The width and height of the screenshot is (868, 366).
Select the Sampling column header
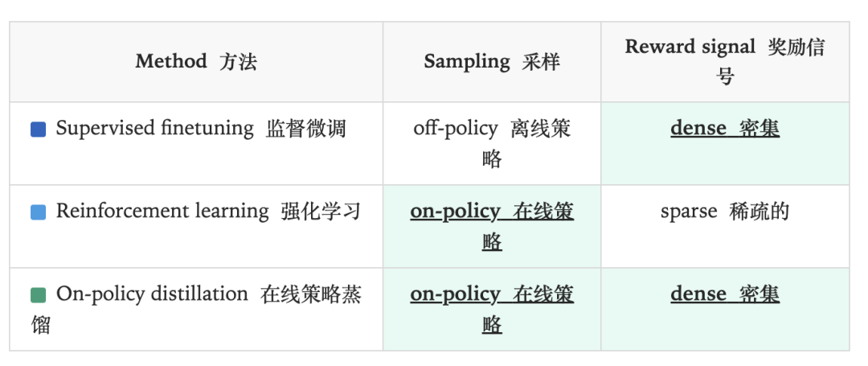pos(491,62)
